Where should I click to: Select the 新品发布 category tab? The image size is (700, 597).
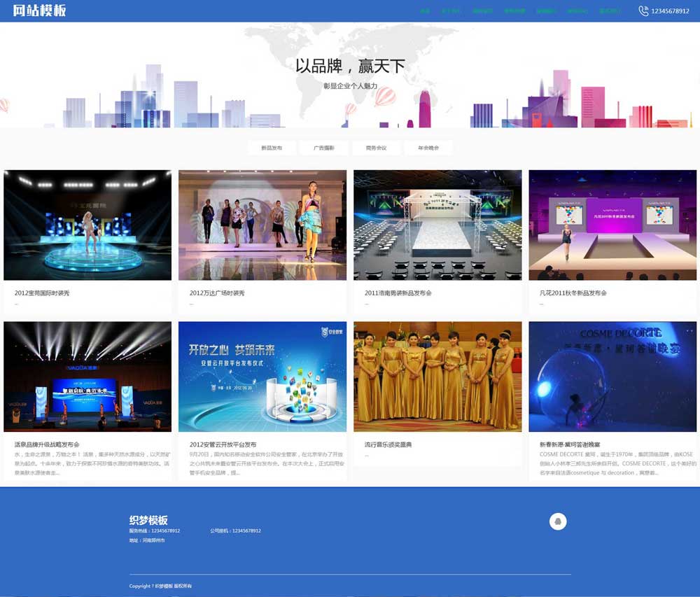272,148
